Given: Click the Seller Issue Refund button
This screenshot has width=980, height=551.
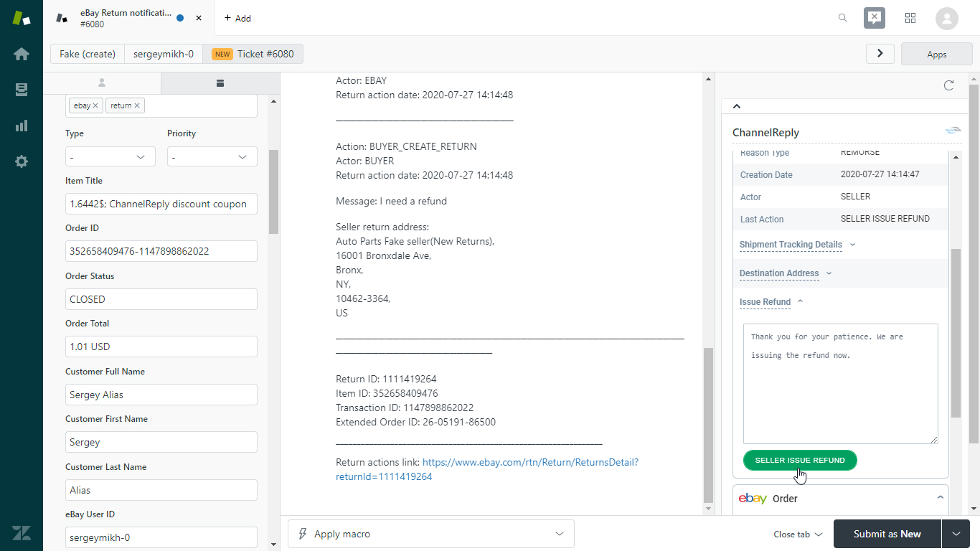Looking at the screenshot, I should pos(800,460).
